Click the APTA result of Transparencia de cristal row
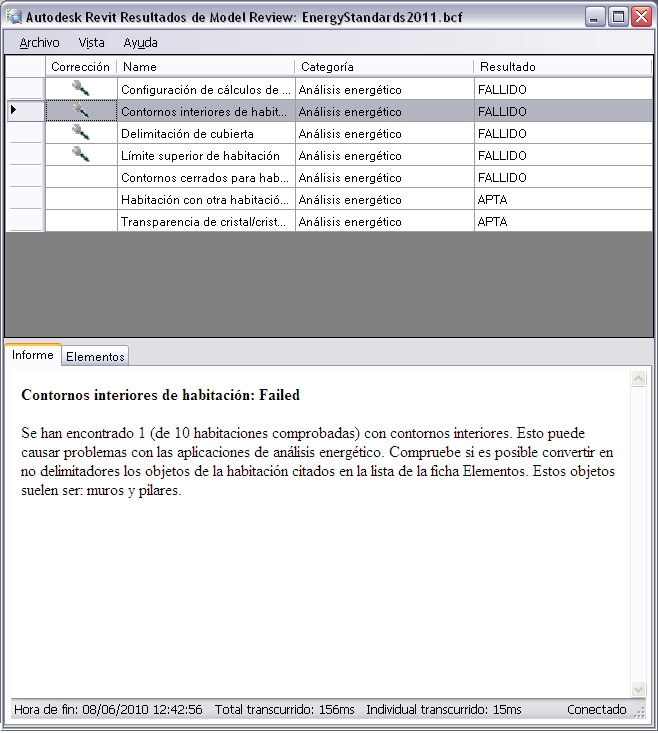 pyautogui.click(x=563, y=222)
